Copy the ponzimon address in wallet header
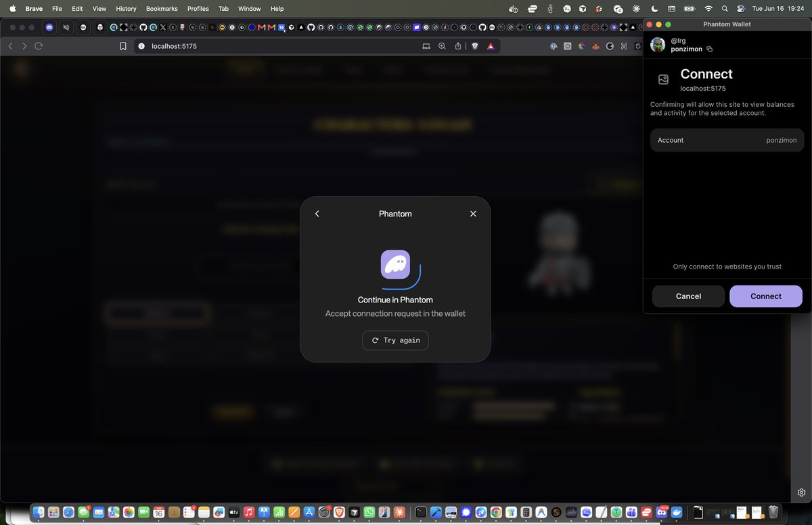Viewport: 812px width, 525px height. point(709,49)
